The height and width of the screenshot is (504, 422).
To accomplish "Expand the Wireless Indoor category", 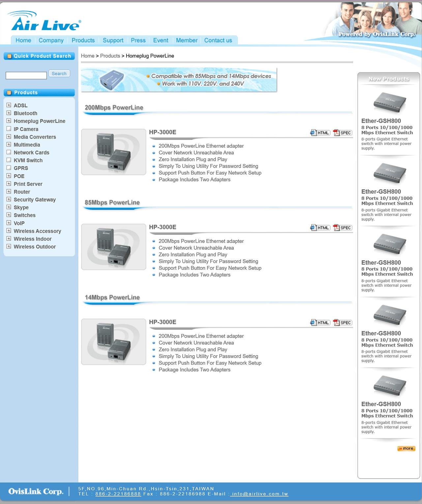I will coord(9,239).
